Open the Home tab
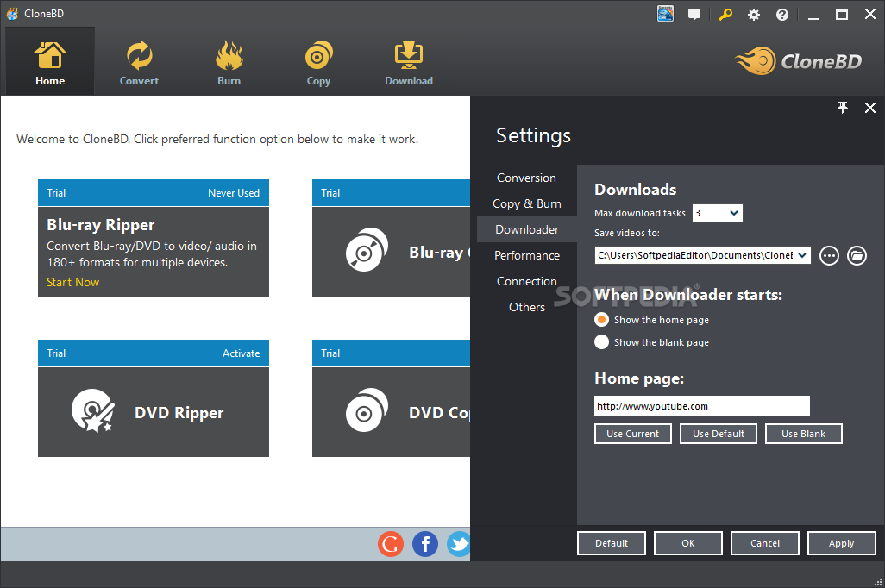 (x=50, y=61)
